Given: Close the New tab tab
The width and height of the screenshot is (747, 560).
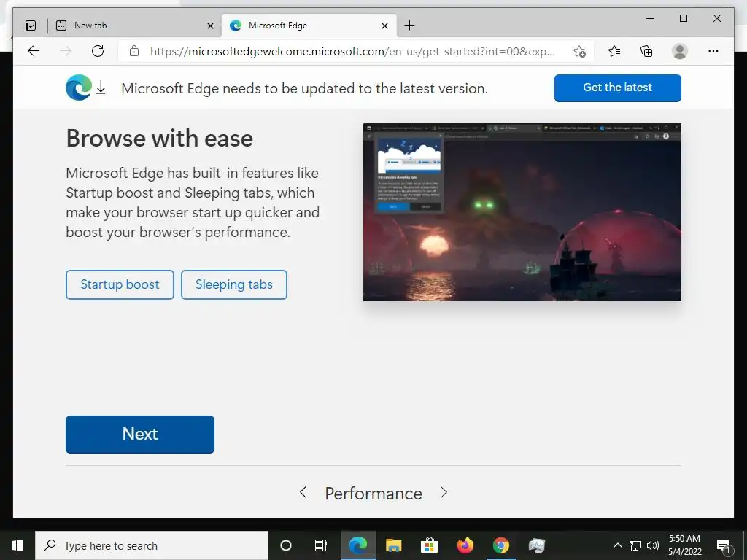Looking at the screenshot, I should click(x=210, y=26).
